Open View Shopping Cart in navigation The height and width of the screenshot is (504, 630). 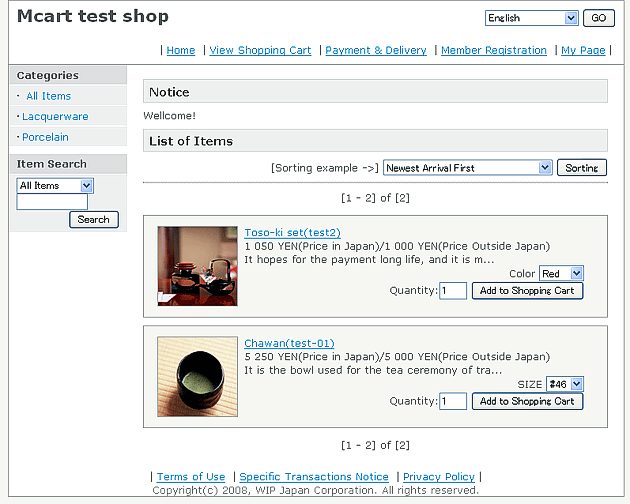point(260,50)
